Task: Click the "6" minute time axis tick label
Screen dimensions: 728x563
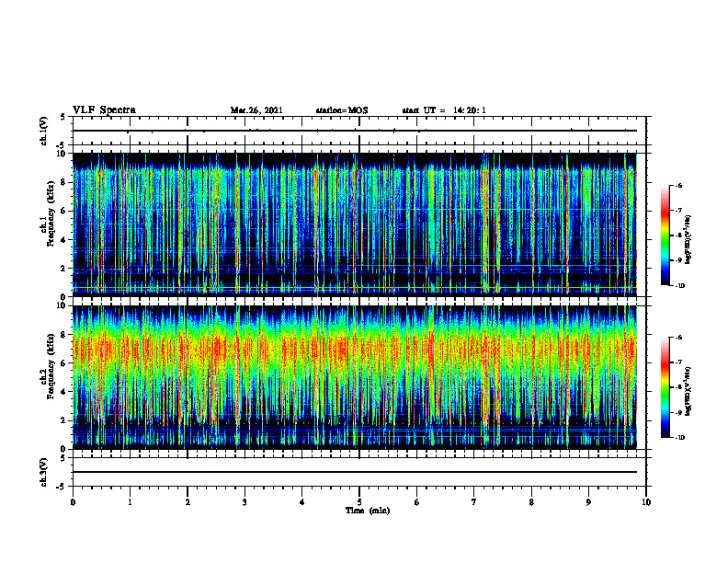Action: pos(417,502)
